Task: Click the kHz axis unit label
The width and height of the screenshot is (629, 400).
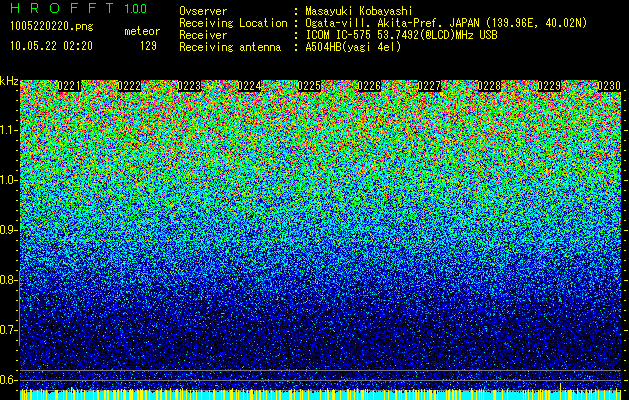Action: tap(9, 81)
